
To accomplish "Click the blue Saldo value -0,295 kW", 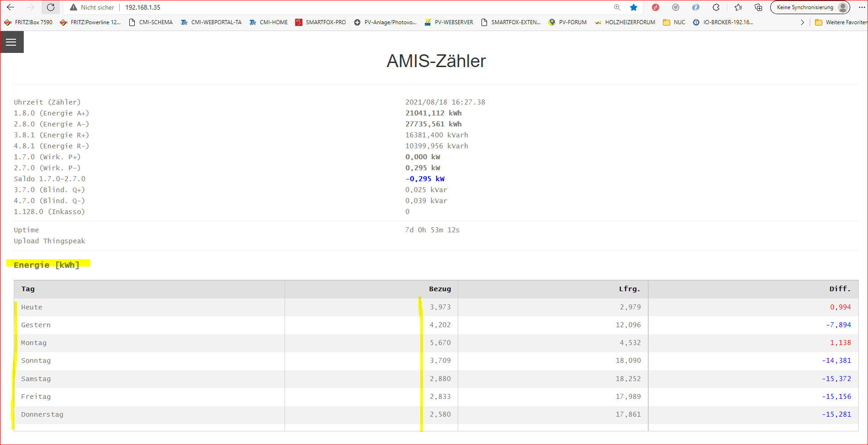I will tap(425, 179).
